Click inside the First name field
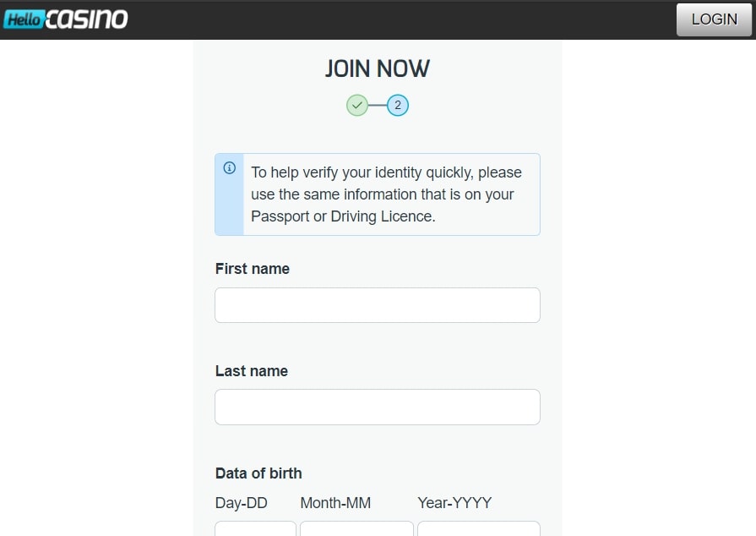 pyautogui.click(x=377, y=305)
